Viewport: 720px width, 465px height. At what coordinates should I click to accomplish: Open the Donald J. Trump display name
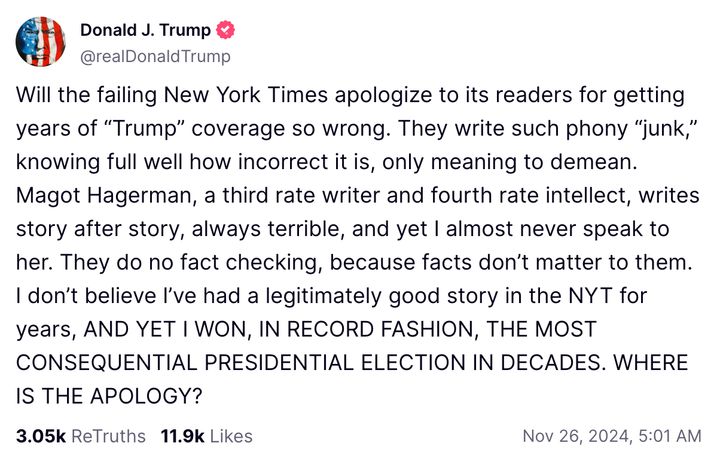pyautogui.click(x=145, y=31)
